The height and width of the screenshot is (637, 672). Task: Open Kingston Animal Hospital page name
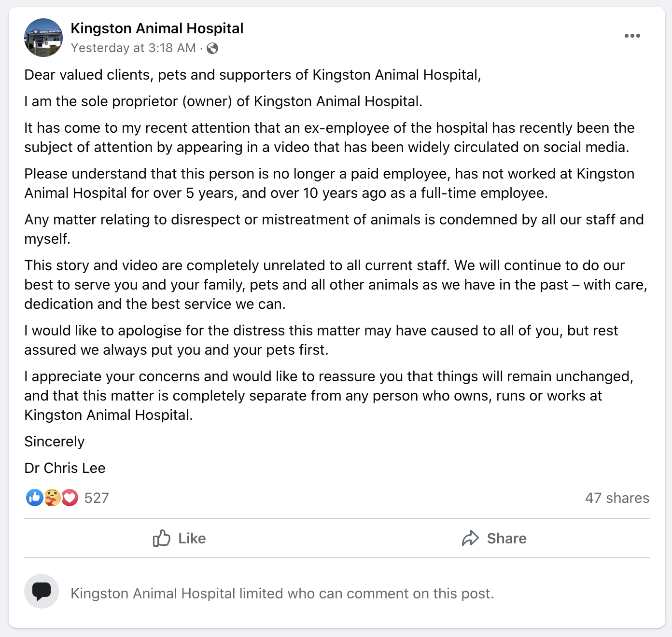point(157,28)
